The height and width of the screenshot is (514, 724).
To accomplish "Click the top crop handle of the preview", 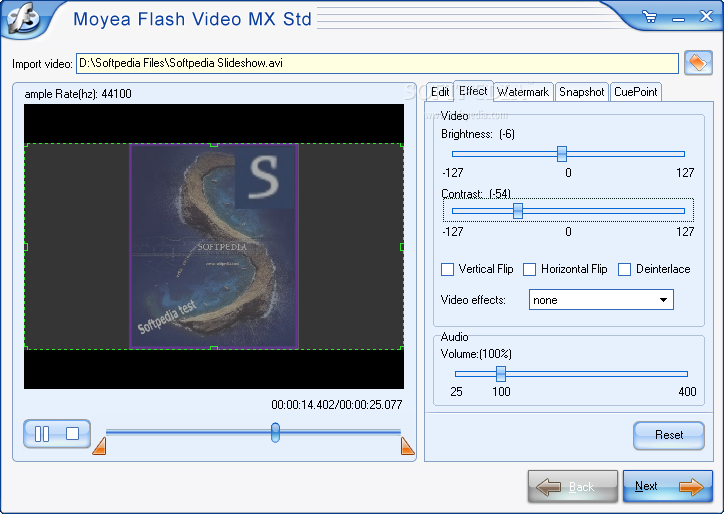I will pyautogui.click(x=214, y=145).
